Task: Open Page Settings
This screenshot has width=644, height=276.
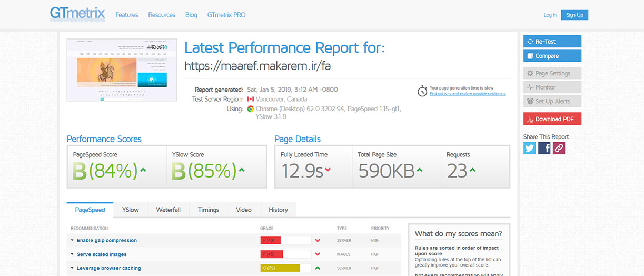Action: tap(552, 73)
